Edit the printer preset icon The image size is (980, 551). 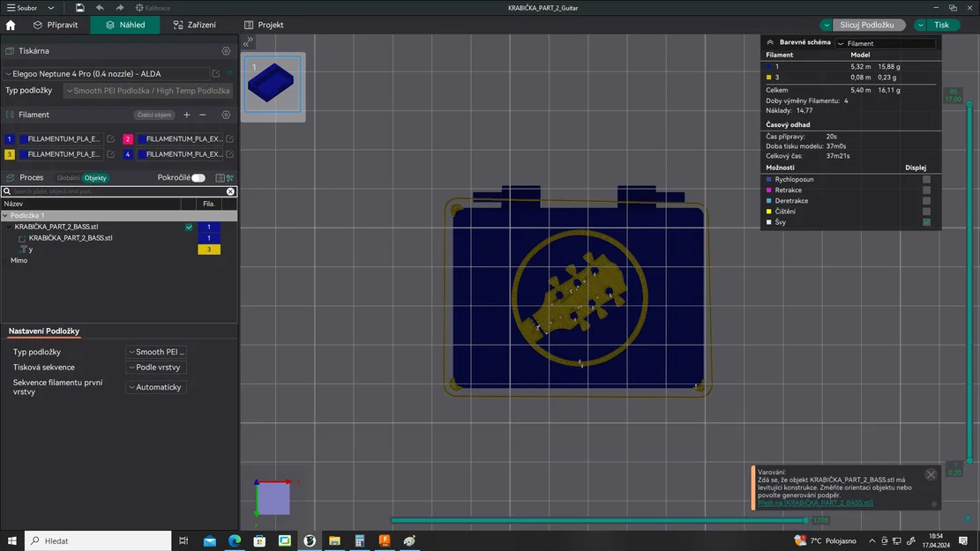(215, 74)
